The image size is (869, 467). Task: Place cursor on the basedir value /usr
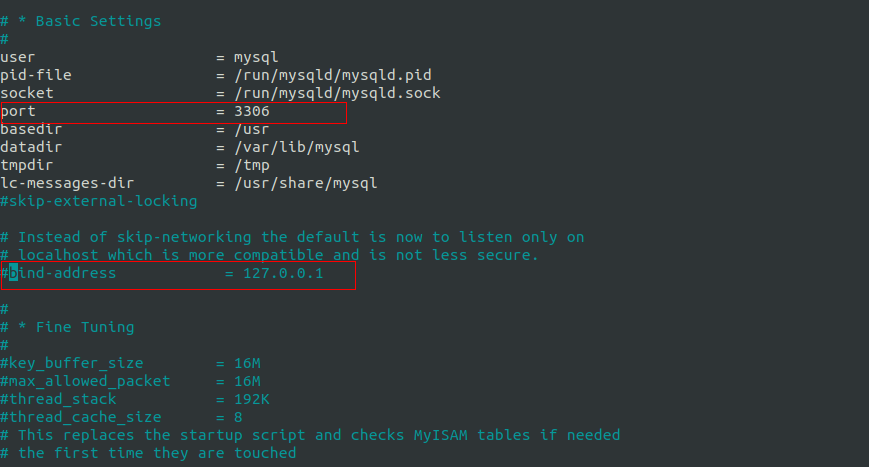coord(251,129)
